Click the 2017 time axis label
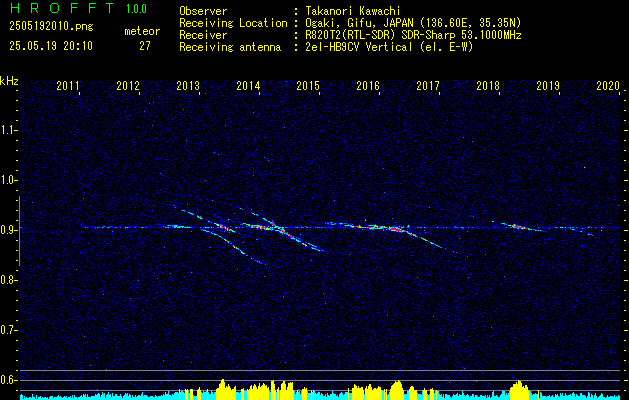 (428, 85)
